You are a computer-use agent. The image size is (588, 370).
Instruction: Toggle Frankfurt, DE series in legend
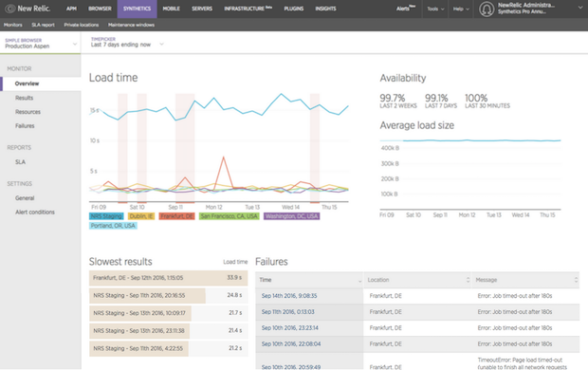pyautogui.click(x=177, y=216)
